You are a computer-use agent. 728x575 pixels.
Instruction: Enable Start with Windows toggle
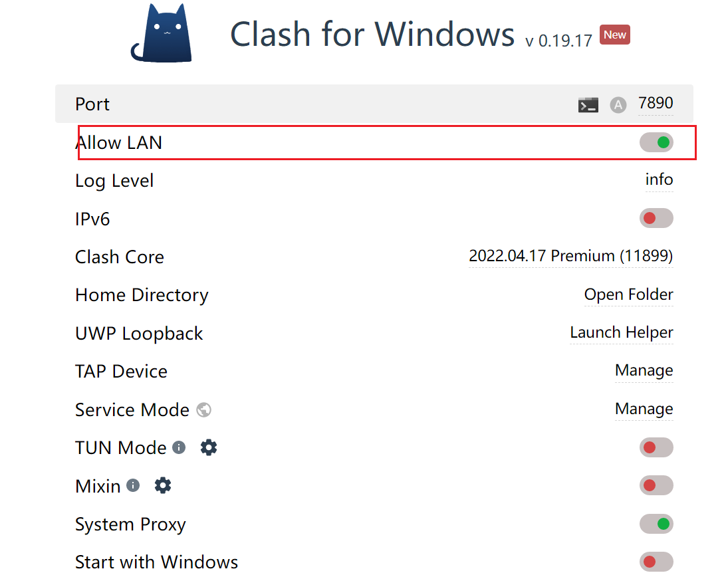click(656, 562)
